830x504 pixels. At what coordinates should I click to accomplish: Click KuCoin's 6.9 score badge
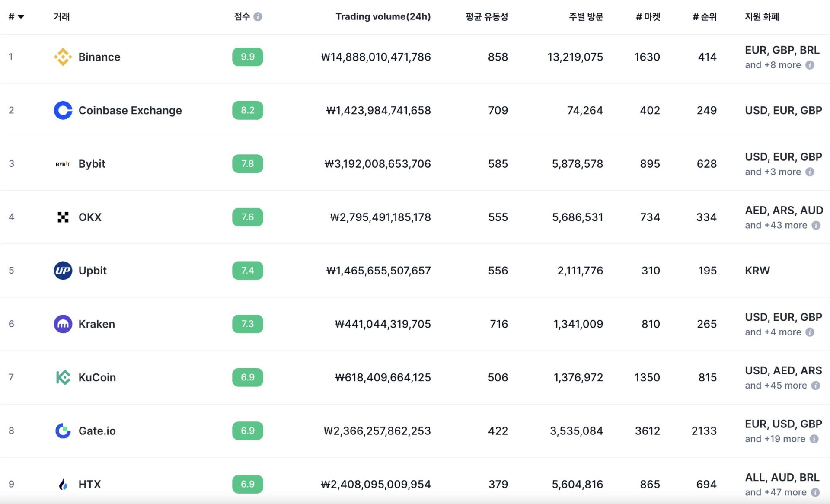point(248,377)
